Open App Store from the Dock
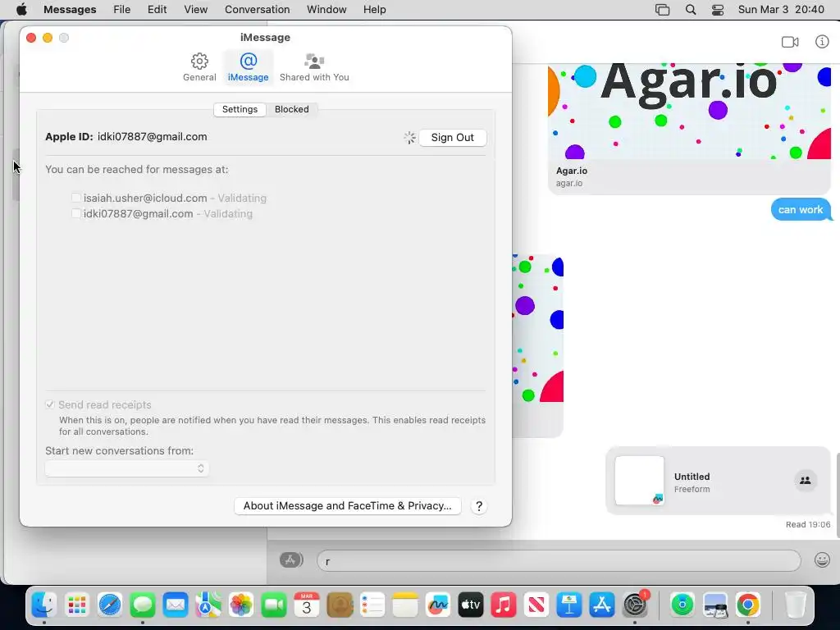This screenshot has width=840, height=630. tap(601, 605)
